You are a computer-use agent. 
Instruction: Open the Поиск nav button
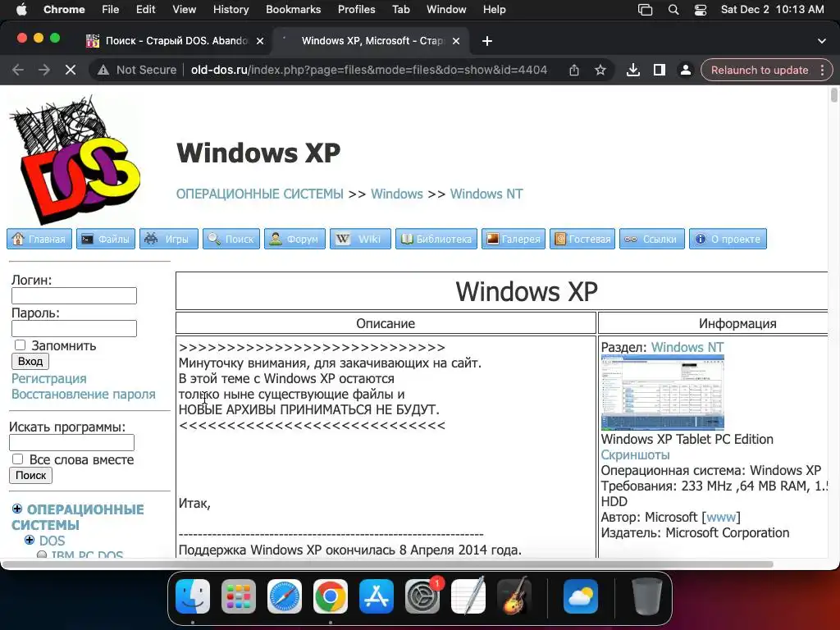point(231,239)
